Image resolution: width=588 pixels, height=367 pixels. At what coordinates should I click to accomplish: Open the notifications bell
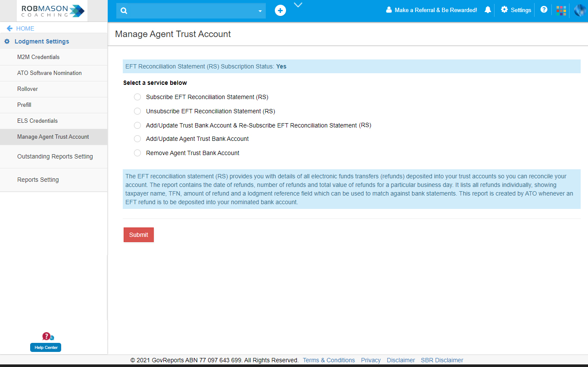click(488, 10)
